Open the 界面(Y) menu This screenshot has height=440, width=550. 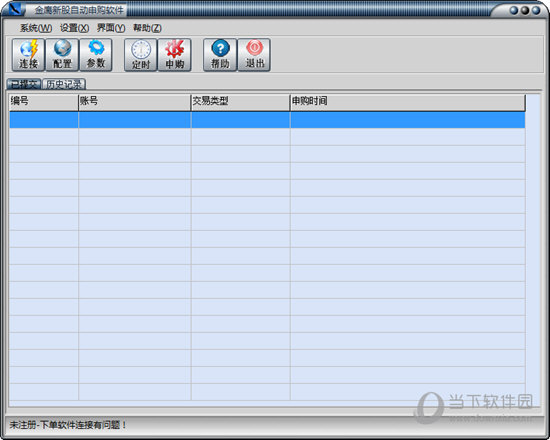pos(111,28)
